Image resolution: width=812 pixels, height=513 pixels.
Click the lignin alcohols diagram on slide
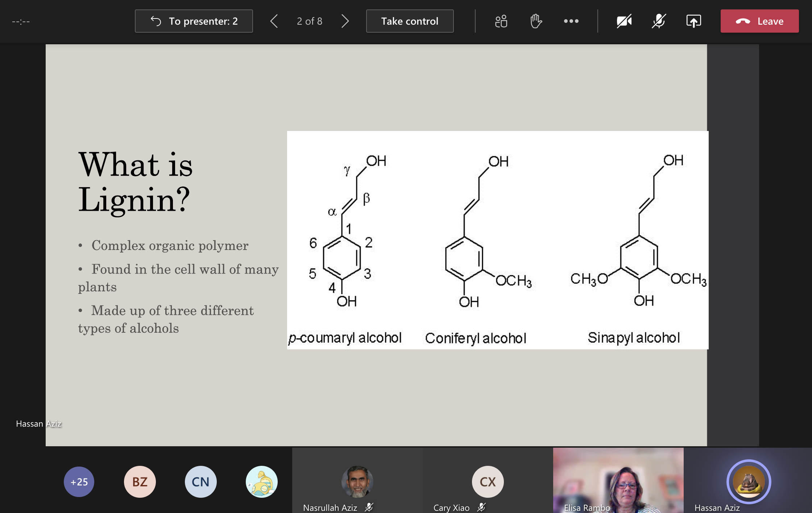pyautogui.click(x=497, y=240)
